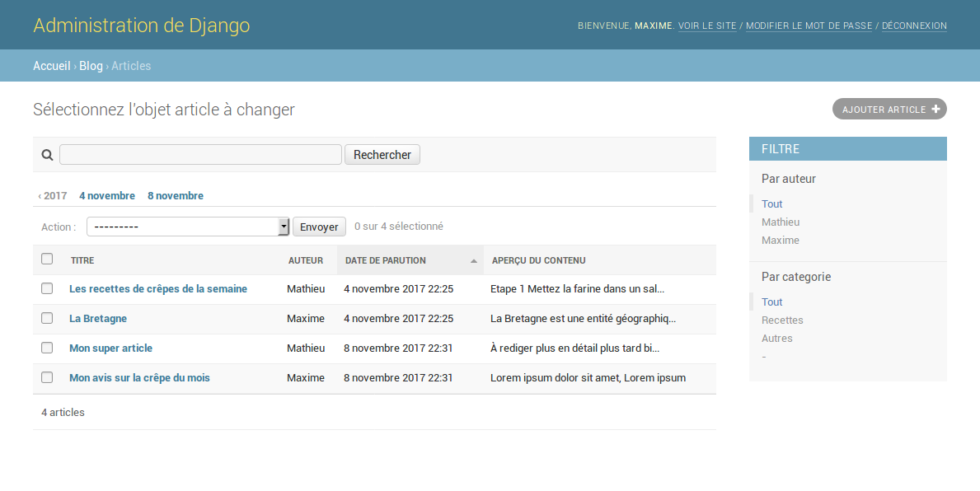Open article La Bretagne
Image resolution: width=980 pixels, height=491 pixels.
(98, 318)
